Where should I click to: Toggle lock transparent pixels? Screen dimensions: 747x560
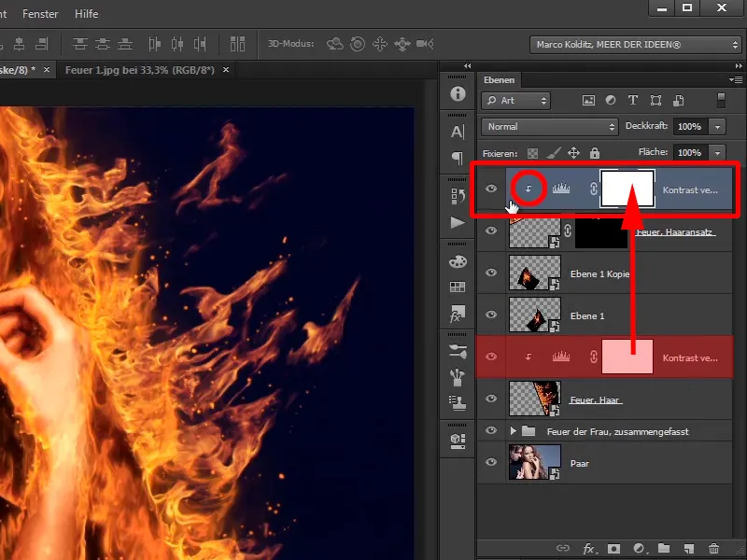[x=532, y=153]
